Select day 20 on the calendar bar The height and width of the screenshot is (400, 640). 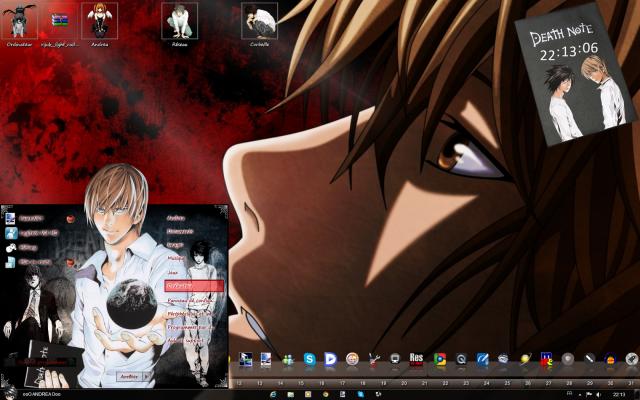[x=404, y=383]
